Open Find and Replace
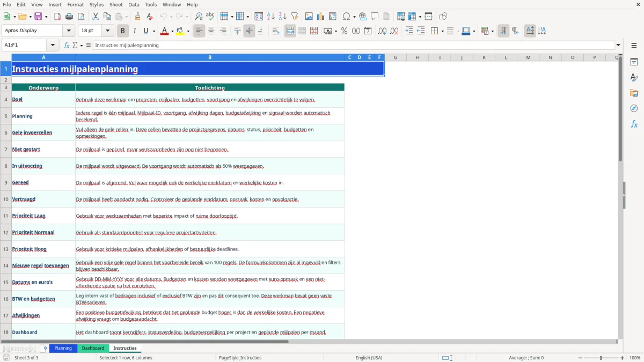644x362 pixels. pyautogui.click(x=198, y=17)
